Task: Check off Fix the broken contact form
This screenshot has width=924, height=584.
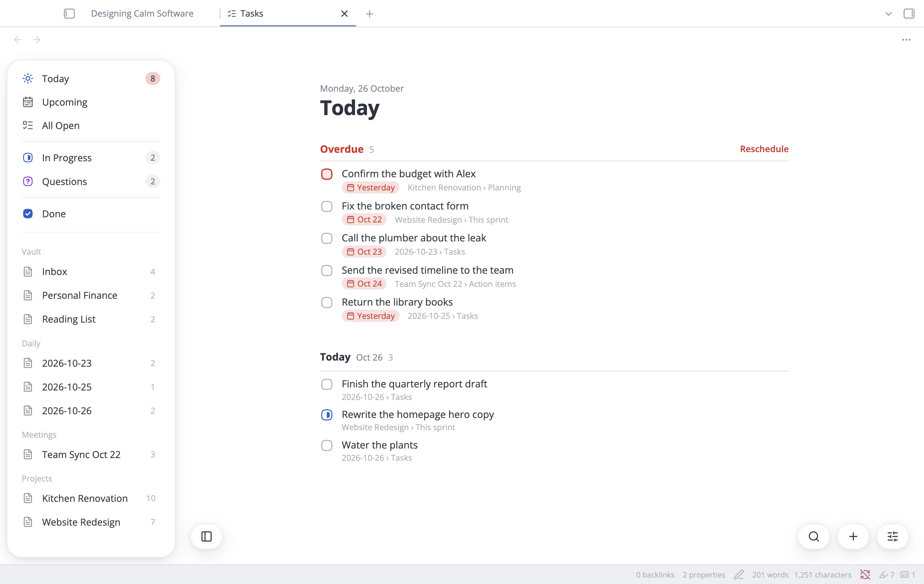Action: (326, 206)
